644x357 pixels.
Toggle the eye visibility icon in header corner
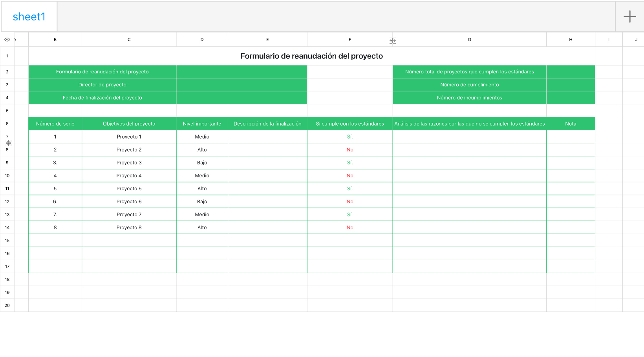[x=7, y=40]
